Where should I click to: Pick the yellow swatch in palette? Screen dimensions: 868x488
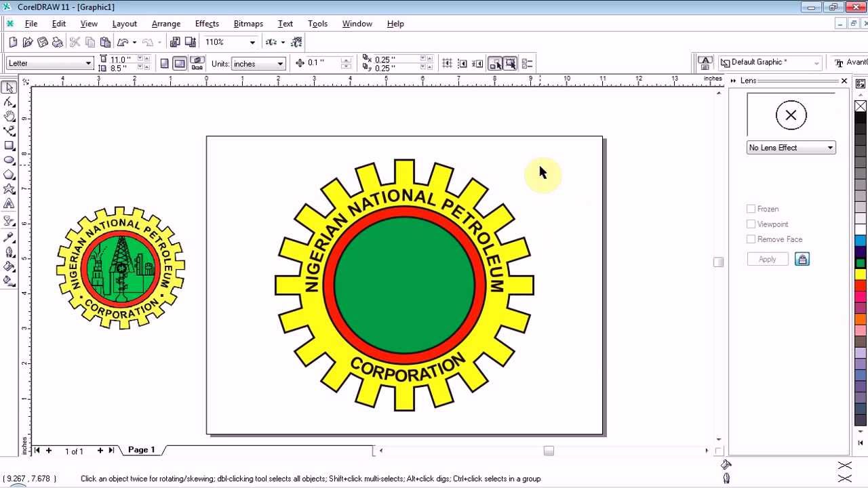point(861,274)
